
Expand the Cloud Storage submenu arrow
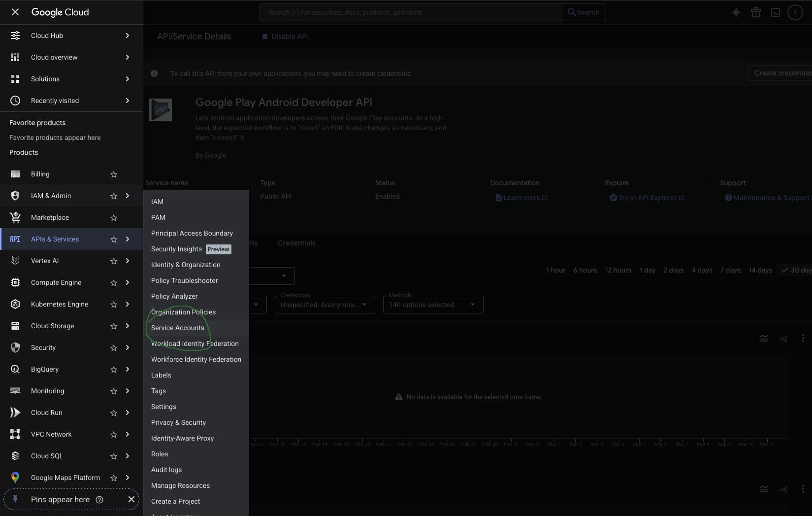tap(128, 326)
